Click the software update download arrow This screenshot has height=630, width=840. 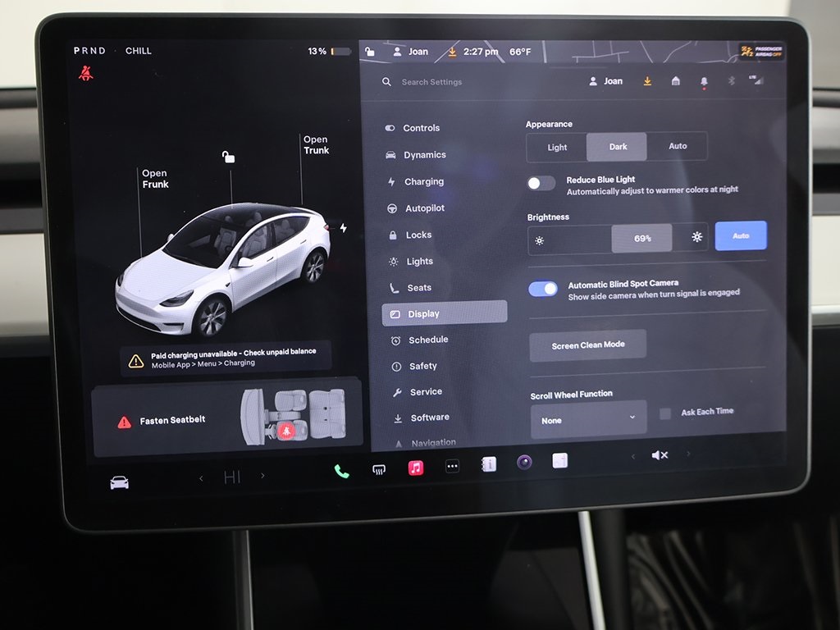646,80
